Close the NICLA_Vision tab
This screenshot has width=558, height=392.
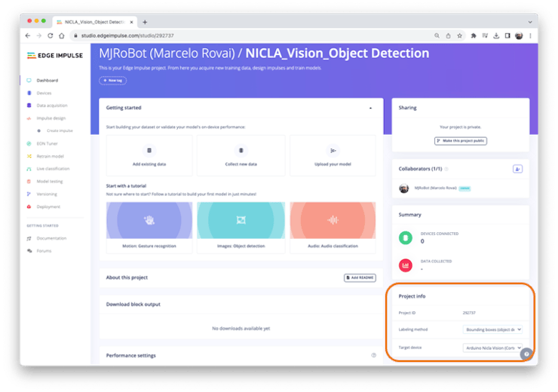click(131, 23)
